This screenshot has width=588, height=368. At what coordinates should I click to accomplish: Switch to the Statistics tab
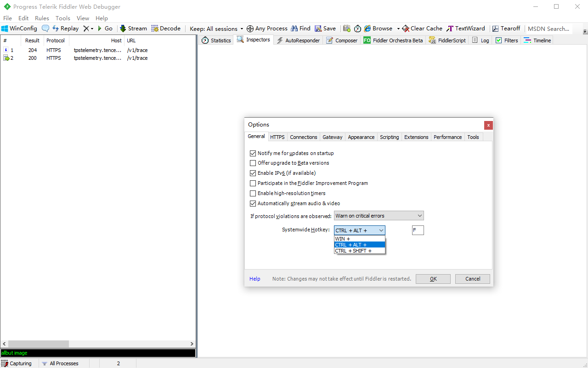coord(216,40)
